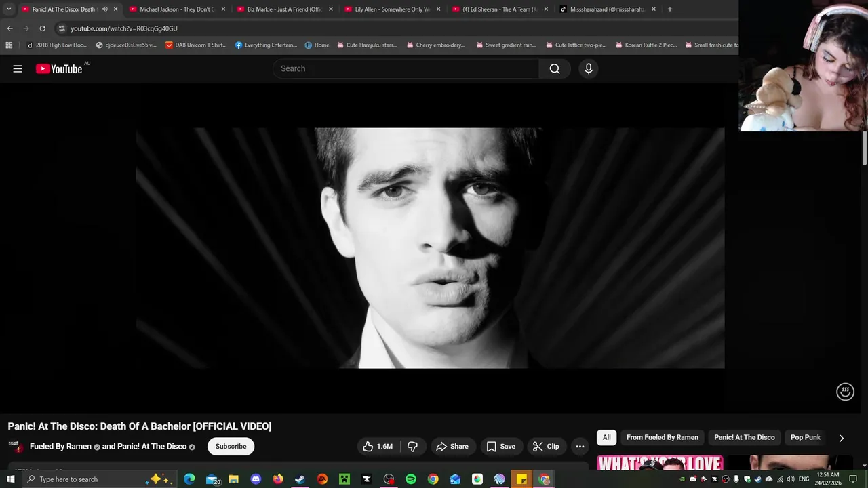
Task: Open the more actions three-dot menu
Action: coord(580,446)
